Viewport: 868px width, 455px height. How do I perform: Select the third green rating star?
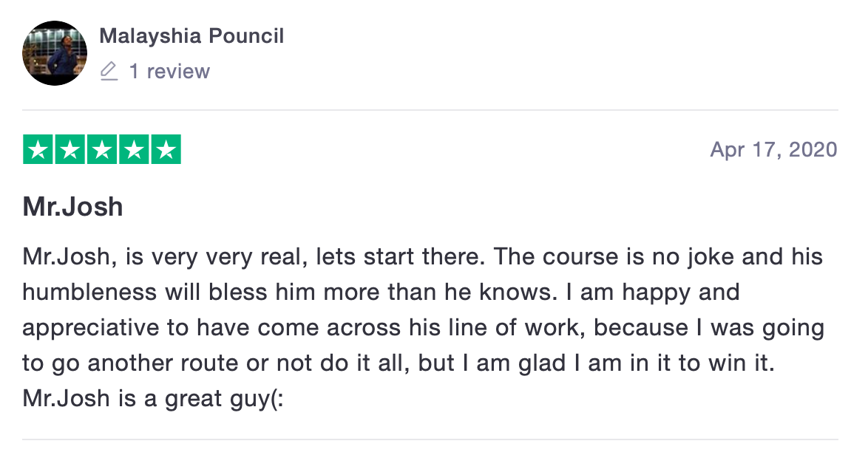pos(102,150)
